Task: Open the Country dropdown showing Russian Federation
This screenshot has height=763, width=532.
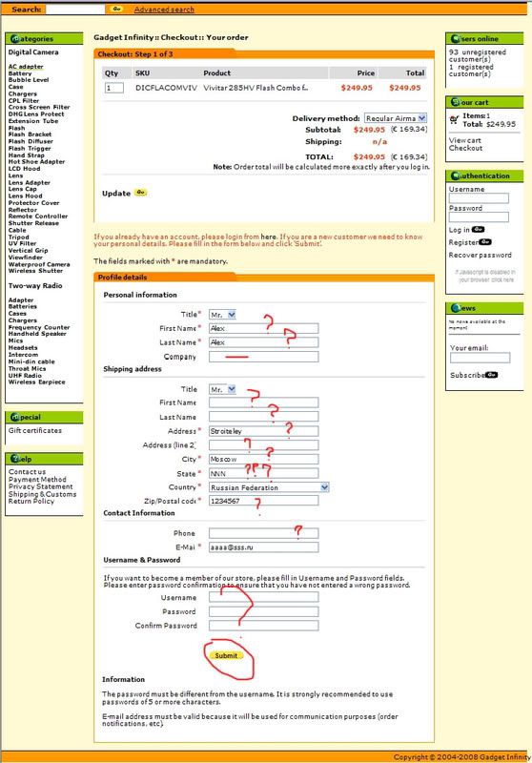Action: [269, 487]
